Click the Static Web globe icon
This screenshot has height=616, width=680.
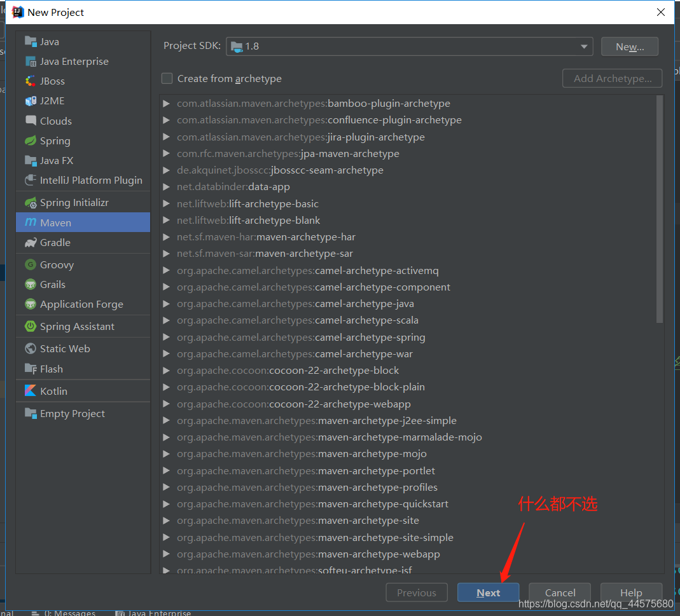click(x=31, y=348)
